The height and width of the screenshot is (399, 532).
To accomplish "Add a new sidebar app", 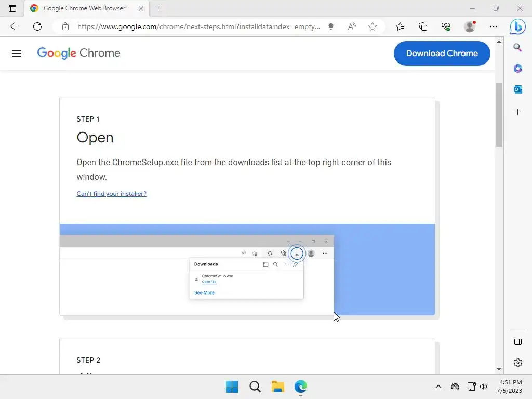I will click(x=518, y=112).
